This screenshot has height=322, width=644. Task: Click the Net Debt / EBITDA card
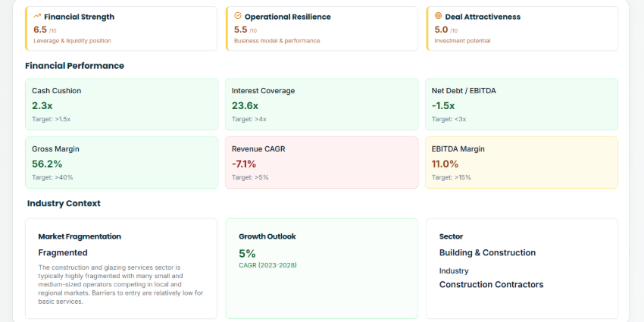click(x=521, y=105)
